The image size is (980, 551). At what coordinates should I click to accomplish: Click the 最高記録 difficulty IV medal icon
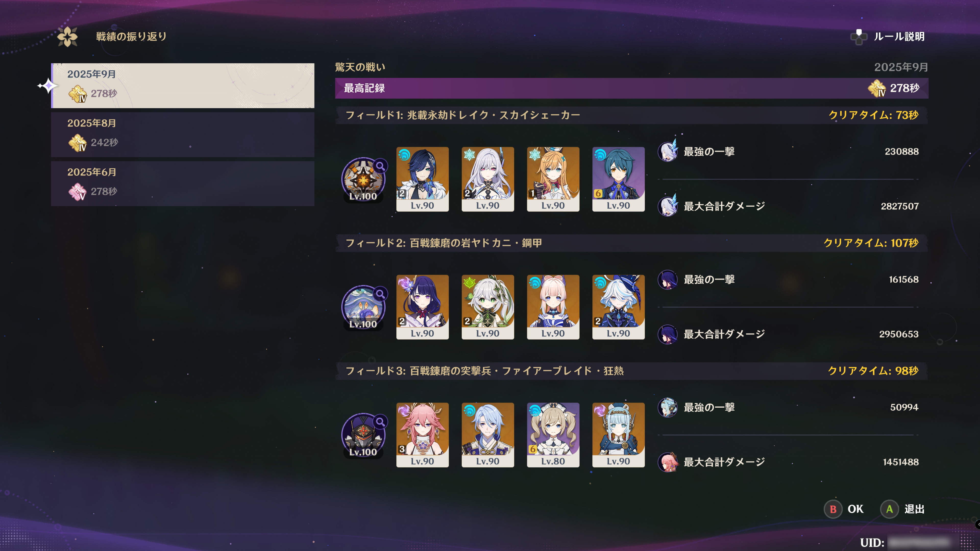[x=877, y=88]
